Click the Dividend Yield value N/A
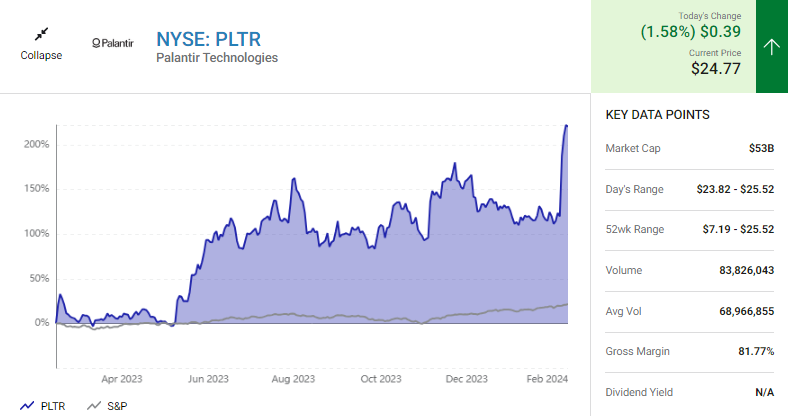This screenshot has width=789, height=416. pyautogui.click(x=764, y=392)
